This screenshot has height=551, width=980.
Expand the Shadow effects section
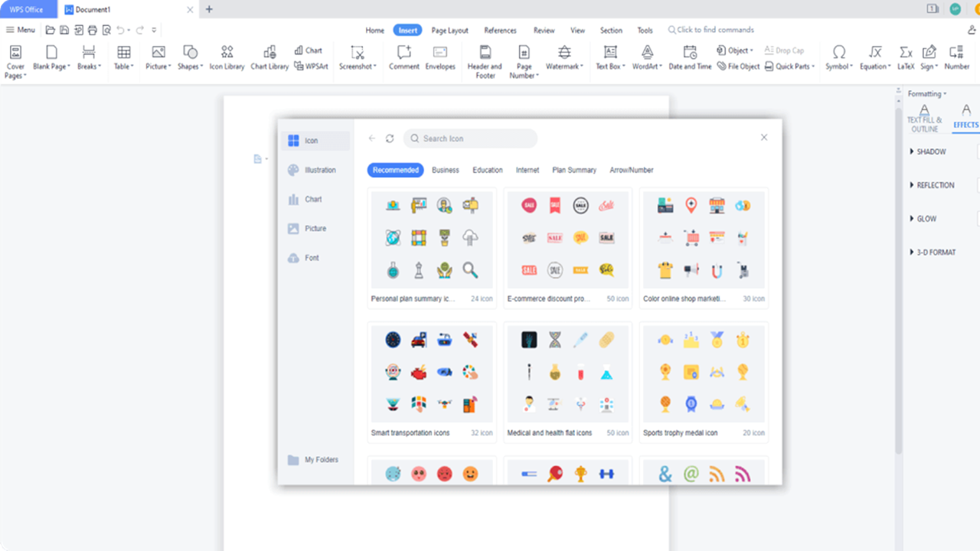(929, 152)
